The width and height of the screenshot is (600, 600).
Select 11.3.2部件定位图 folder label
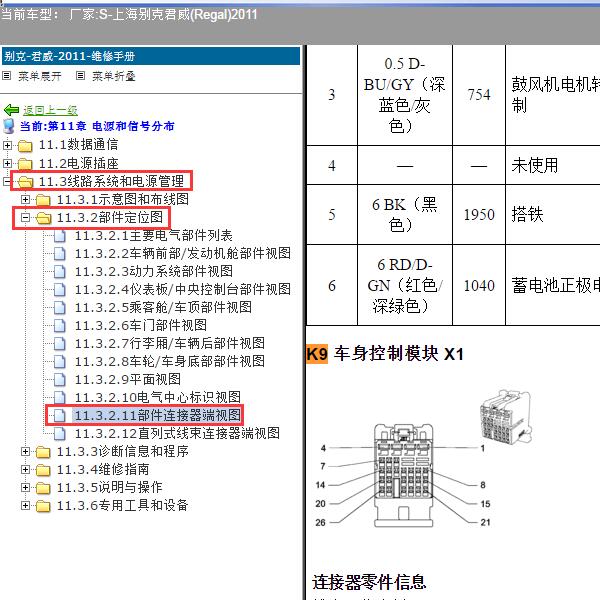click(x=110, y=217)
